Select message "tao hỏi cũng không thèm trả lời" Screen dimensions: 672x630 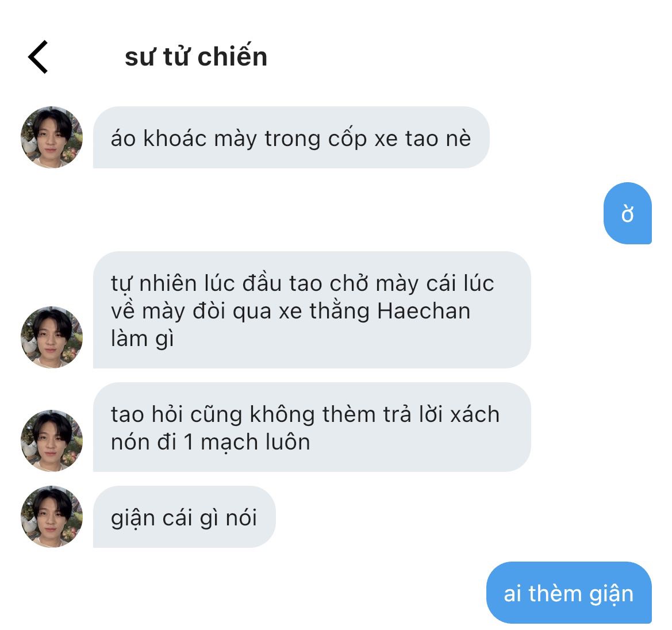point(312,427)
